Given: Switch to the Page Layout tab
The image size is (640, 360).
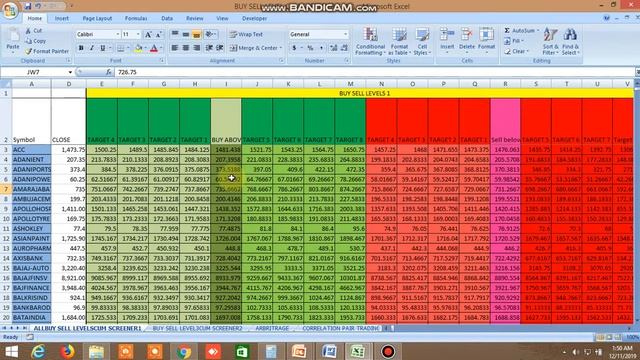Looking at the screenshot, I should coord(97,18).
